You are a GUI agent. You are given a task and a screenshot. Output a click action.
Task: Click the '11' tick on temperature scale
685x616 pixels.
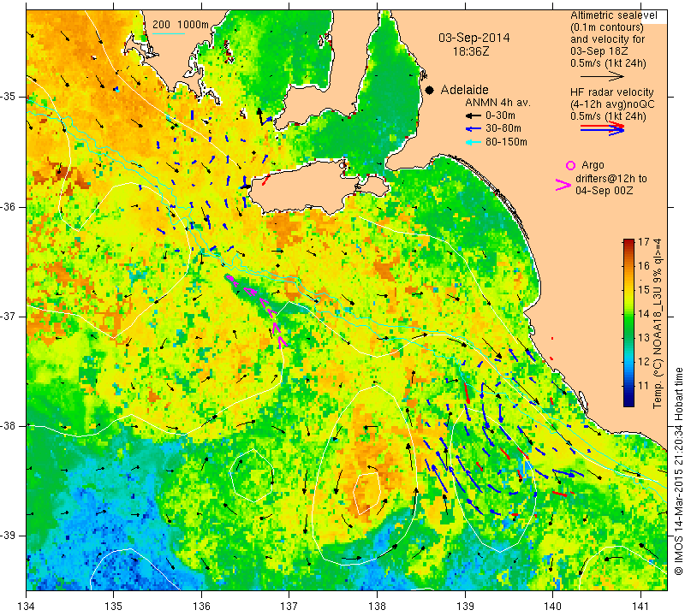pyautogui.click(x=644, y=386)
